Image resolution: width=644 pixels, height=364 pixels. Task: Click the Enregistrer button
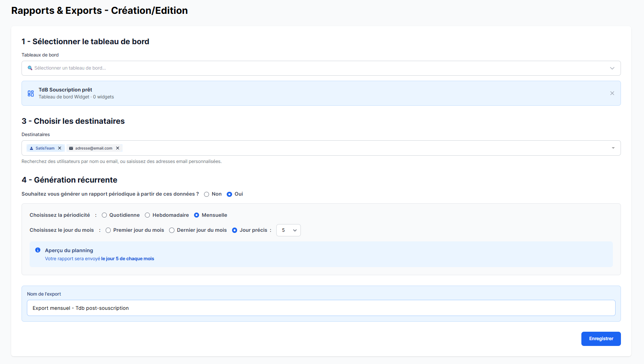pos(601,339)
